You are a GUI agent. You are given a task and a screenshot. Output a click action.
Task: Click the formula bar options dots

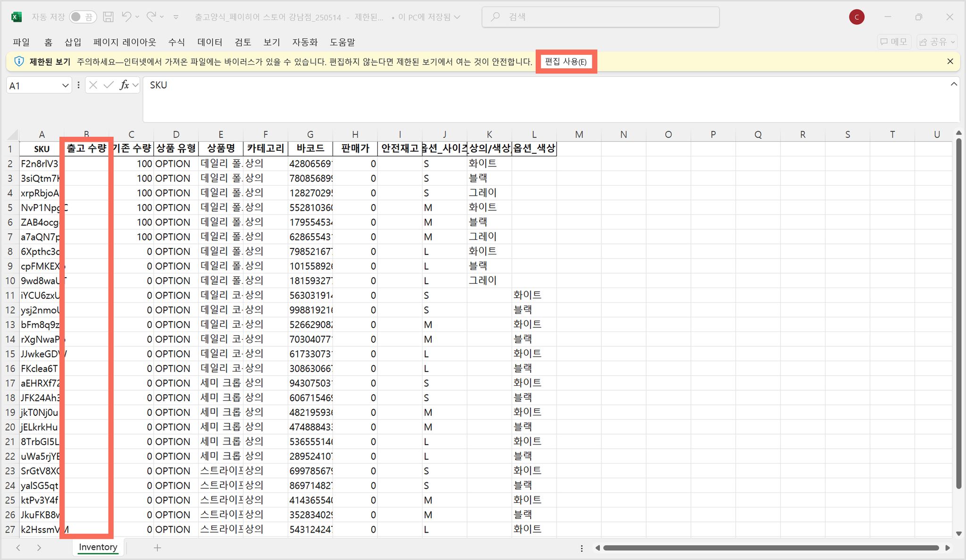78,85
